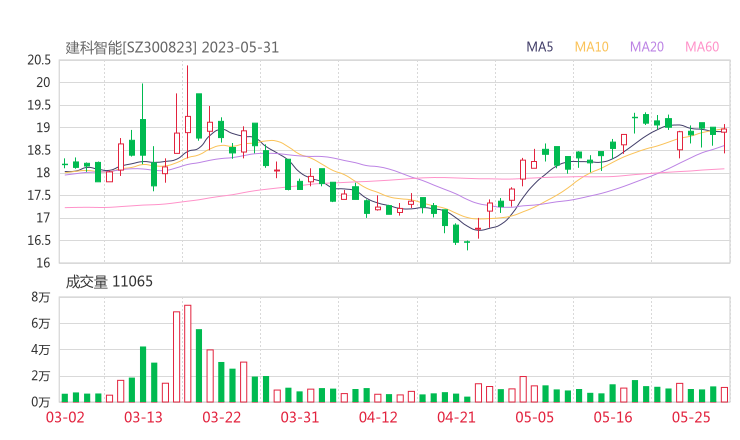The width and height of the screenshot is (740, 440).
Task: Click the 03-22 date axis label
Action: pos(221,417)
